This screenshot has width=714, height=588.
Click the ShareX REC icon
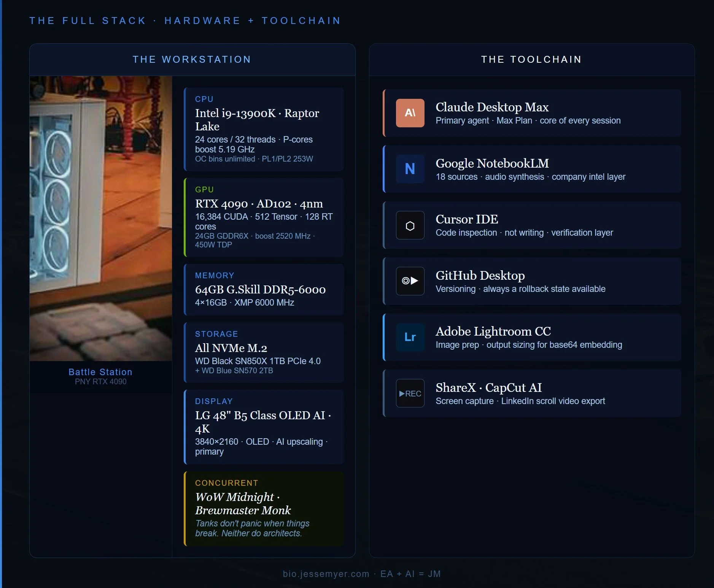(410, 393)
